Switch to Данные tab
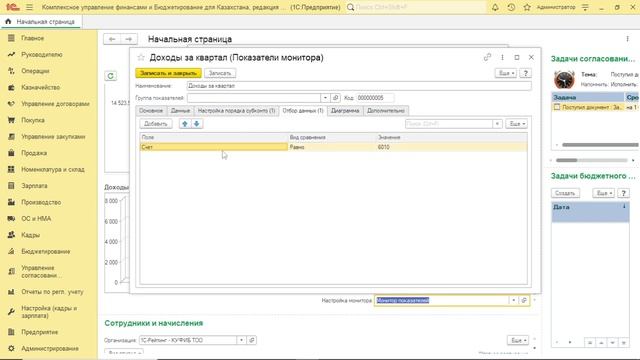The height and width of the screenshot is (360, 640). (180, 111)
